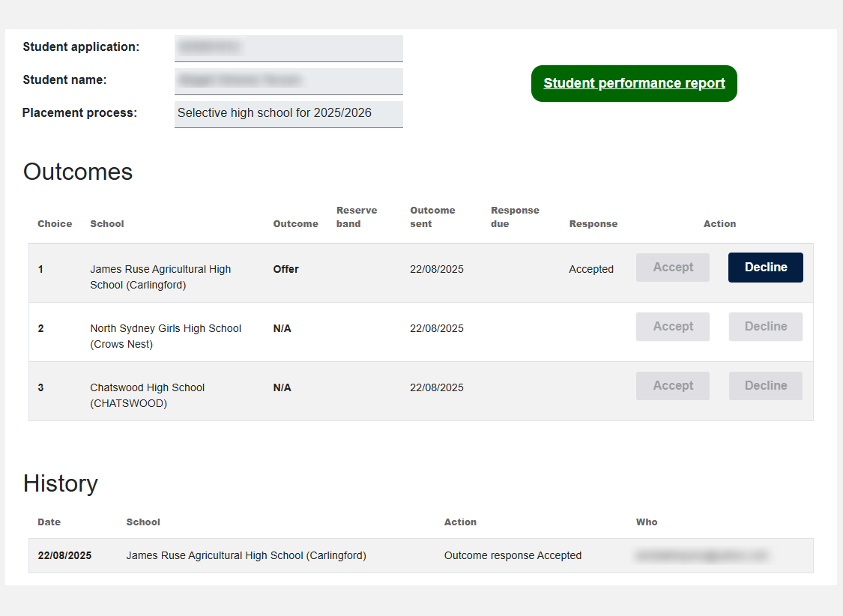
Task: Open the Student performance report
Action: click(634, 83)
